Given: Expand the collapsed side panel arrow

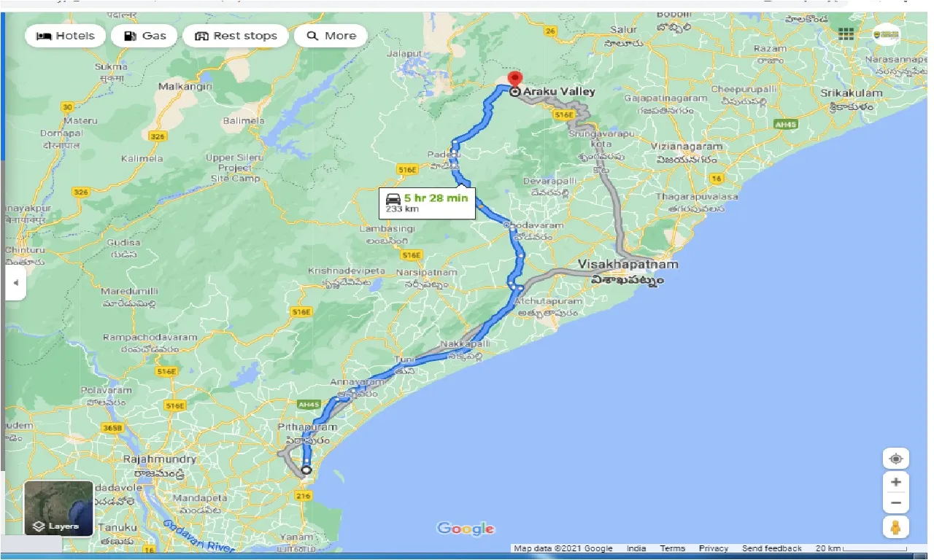Looking at the screenshot, I should tap(15, 283).
